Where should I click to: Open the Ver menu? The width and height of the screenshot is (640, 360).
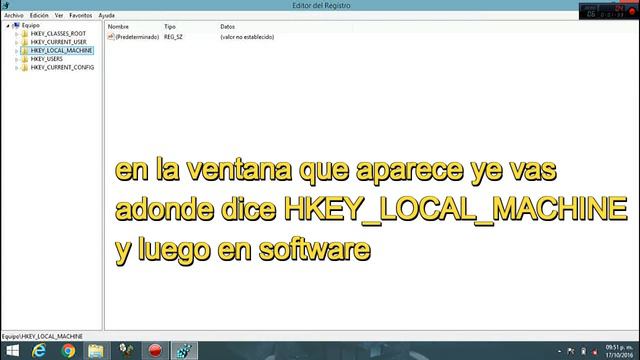tap(59, 15)
